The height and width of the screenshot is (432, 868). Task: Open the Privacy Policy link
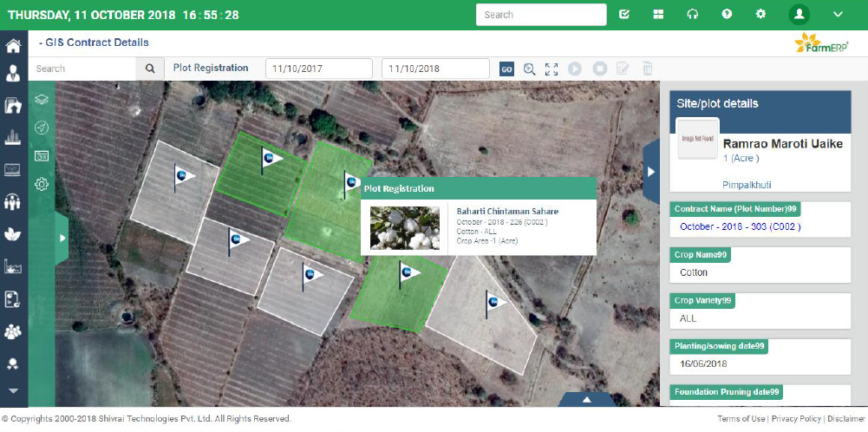(x=796, y=419)
